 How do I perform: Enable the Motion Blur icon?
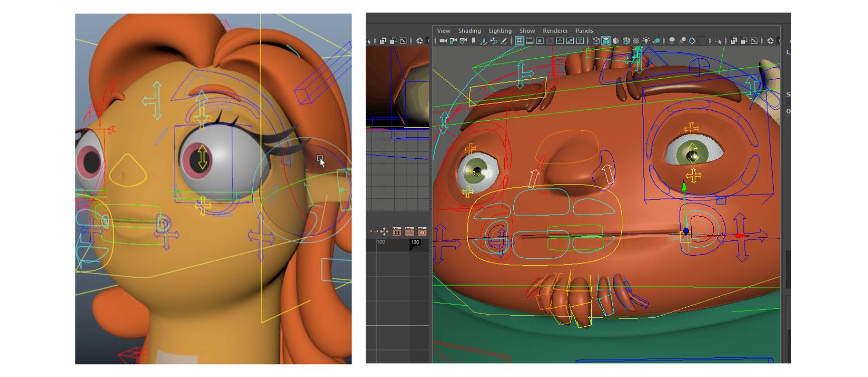point(682,41)
